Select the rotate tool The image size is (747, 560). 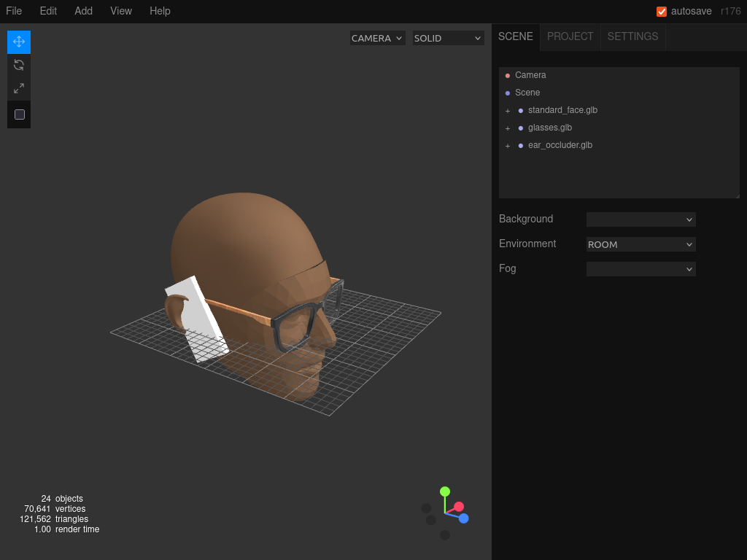(19, 65)
